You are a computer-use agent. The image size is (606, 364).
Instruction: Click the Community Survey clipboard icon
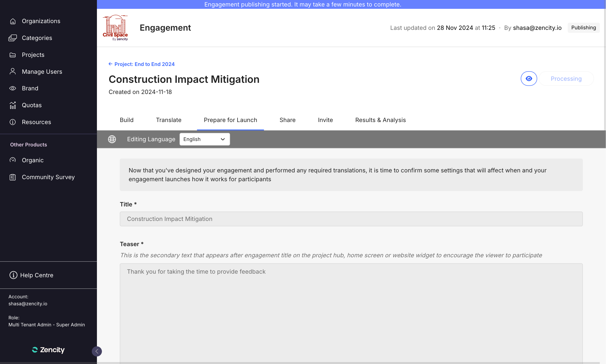(x=13, y=177)
